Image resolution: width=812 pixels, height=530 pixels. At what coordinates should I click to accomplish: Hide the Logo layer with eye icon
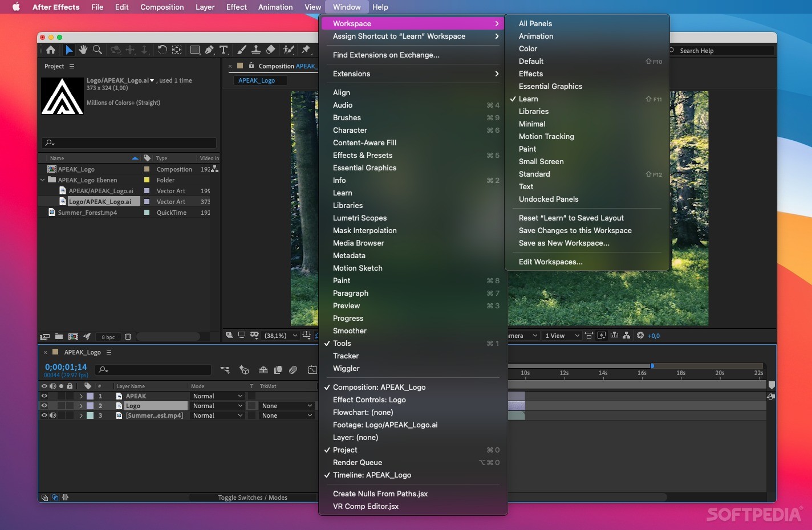tap(44, 406)
